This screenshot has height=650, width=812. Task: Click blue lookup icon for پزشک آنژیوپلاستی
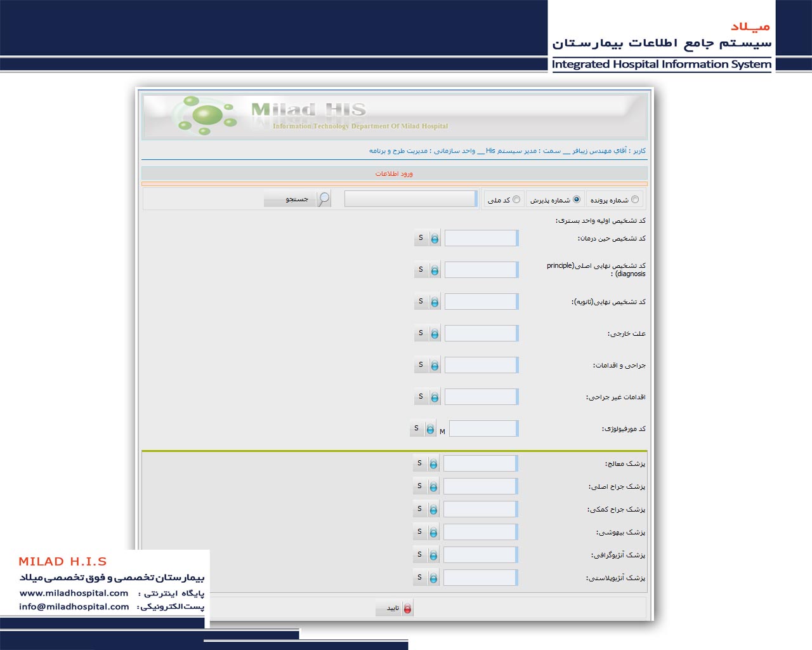point(433,578)
